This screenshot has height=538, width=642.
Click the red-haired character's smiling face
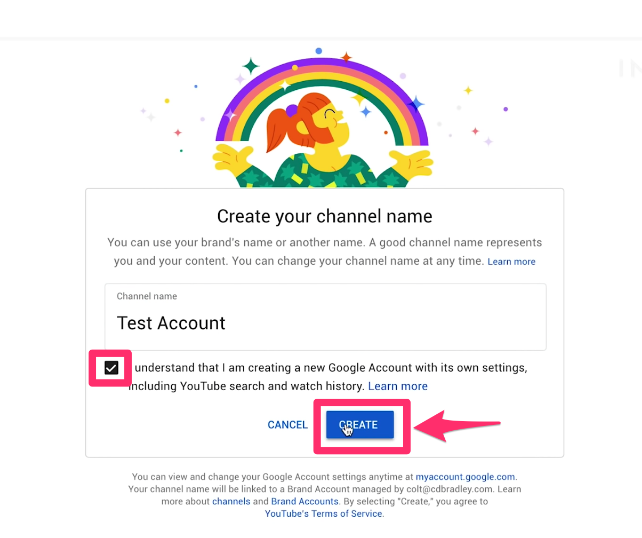coord(332,124)
